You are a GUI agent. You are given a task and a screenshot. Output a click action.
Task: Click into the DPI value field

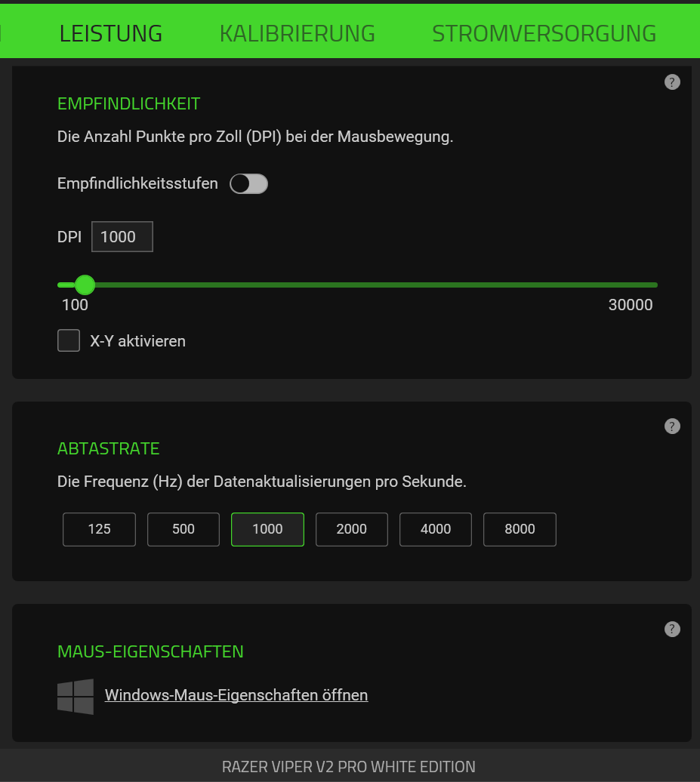point(122,236)
